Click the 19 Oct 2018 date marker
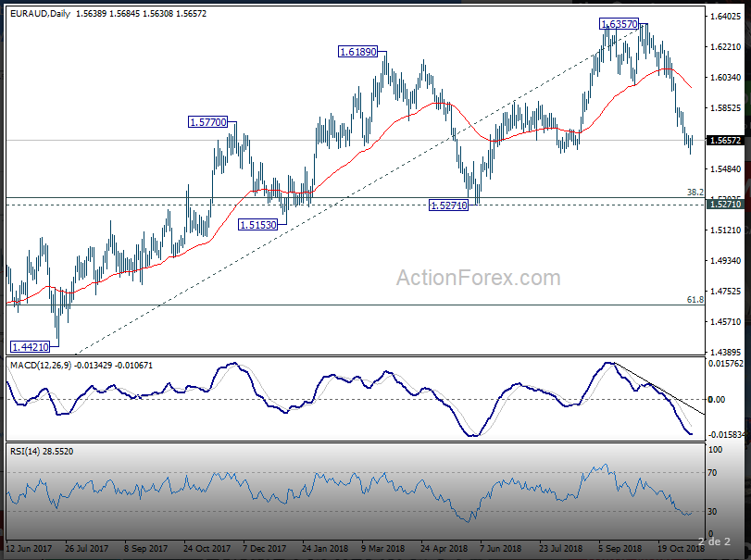This screenshot has height=560, width=751. pos(682,548)
